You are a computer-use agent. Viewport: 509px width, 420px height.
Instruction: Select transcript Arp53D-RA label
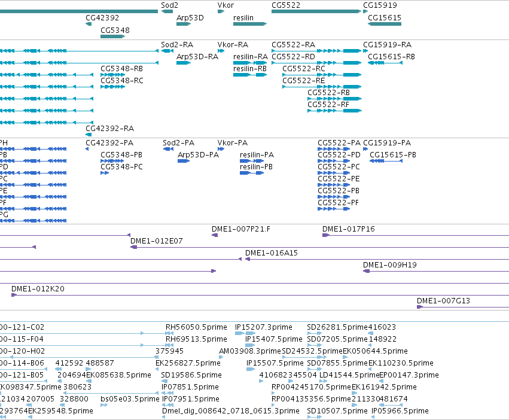[x=197, y=57]
